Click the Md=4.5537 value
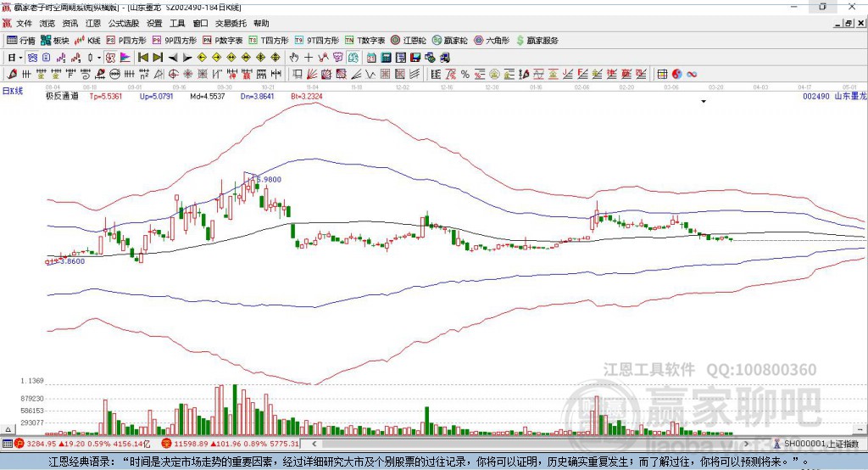This screenshot has width=868, height=470. [x=208, y=96]
